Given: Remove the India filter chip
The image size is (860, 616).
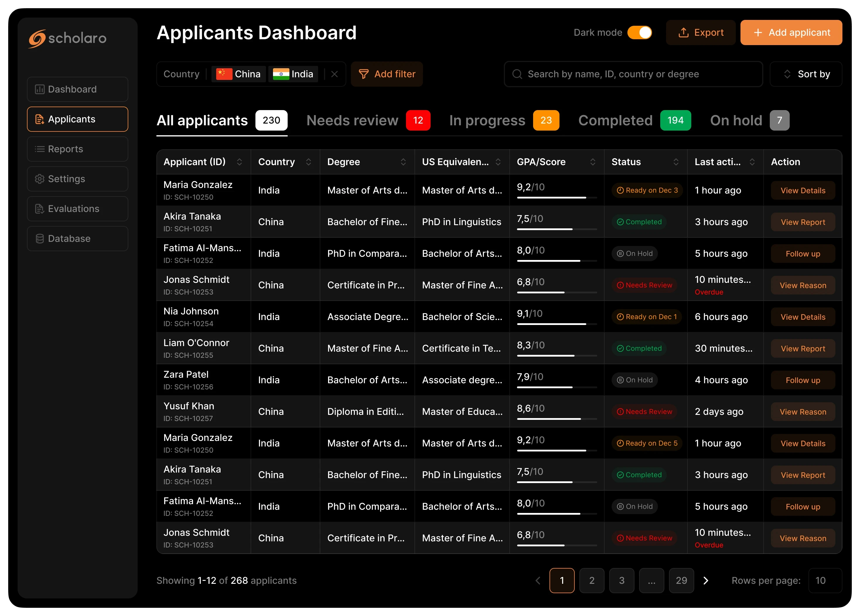Looking at the screenshot, I should (293, 74).
